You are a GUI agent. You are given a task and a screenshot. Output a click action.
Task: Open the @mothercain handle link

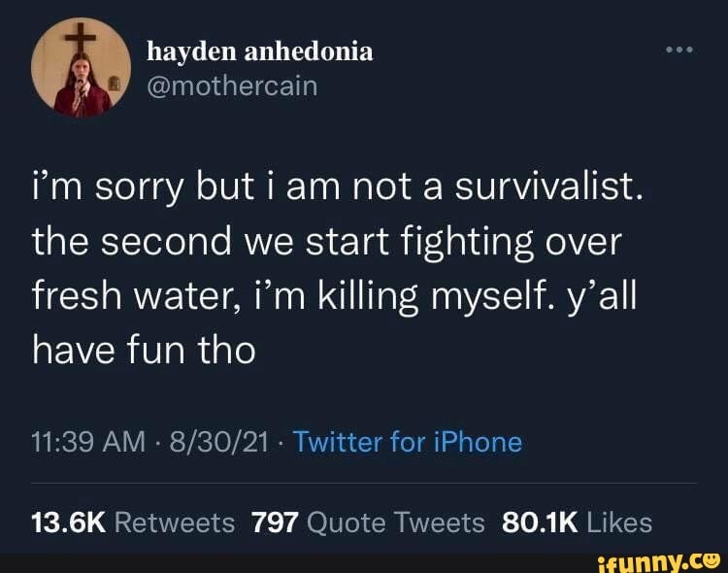(x=232, y=86)
